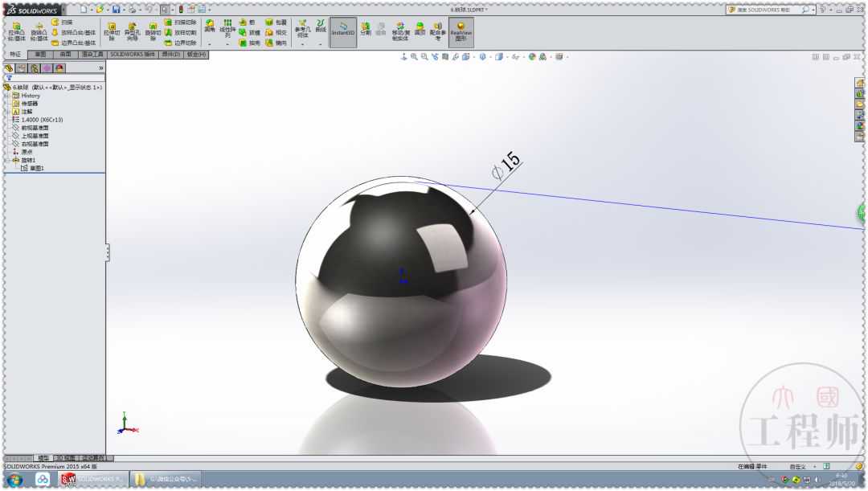
Task: Open the PropertyManager panel tab icon
Action: pyautogui.click(x=22, y=68)
